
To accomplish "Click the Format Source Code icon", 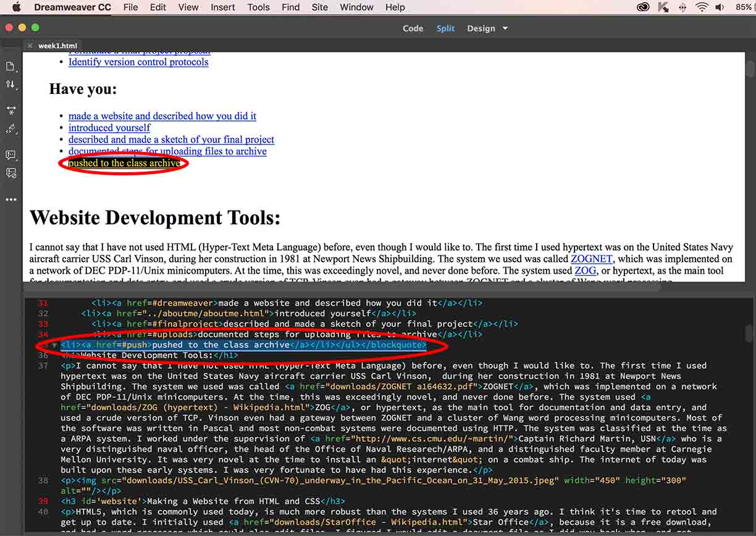I will pos(10,129).
